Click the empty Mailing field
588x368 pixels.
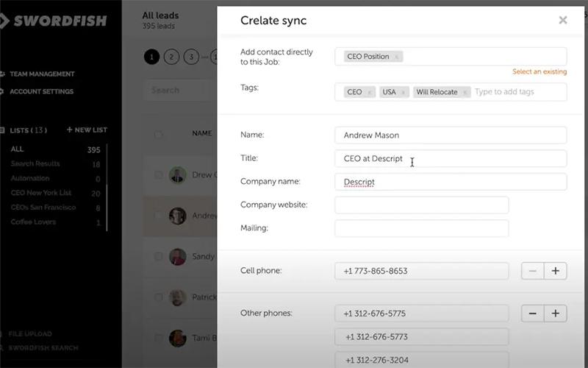coord(421,228)
